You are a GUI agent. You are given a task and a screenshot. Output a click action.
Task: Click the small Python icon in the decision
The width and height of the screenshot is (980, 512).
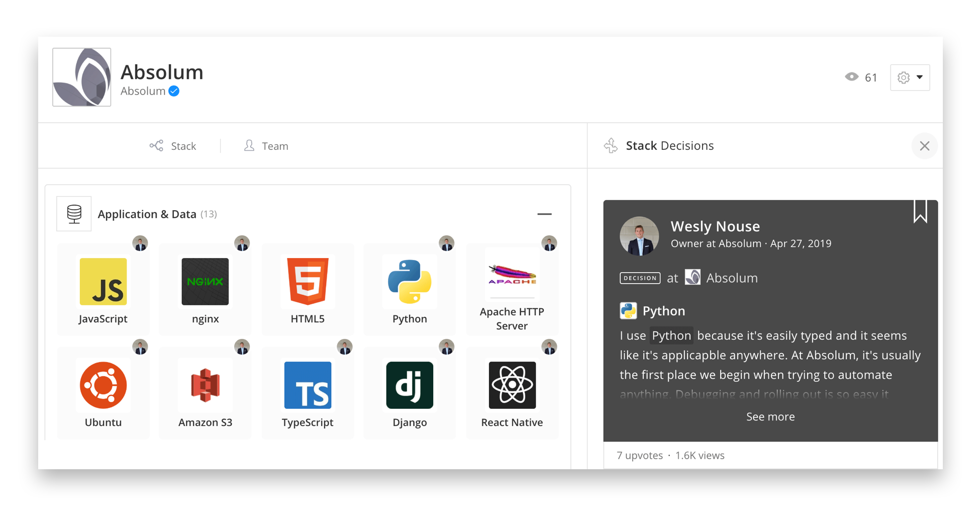click(628, 311)
